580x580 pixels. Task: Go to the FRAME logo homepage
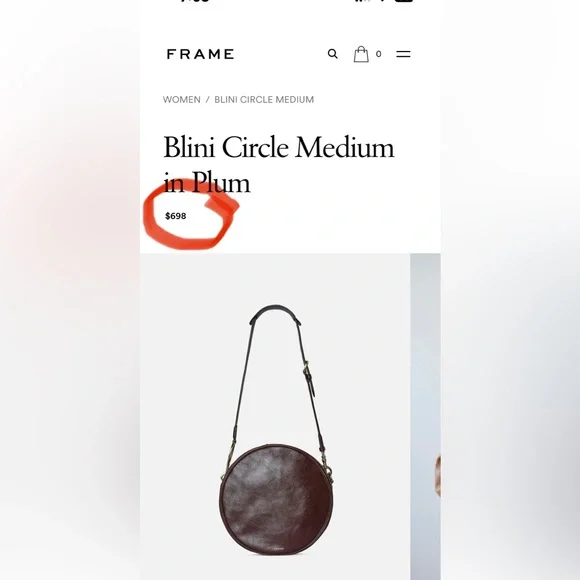[x=200, y=54]
